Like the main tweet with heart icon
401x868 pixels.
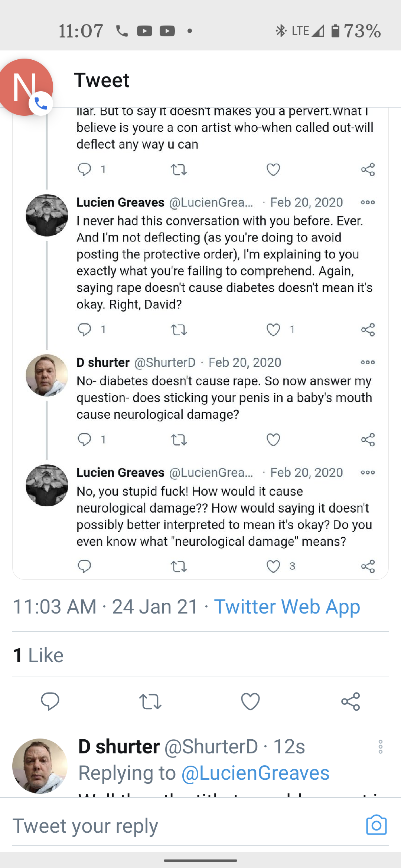tap(250, 701)
